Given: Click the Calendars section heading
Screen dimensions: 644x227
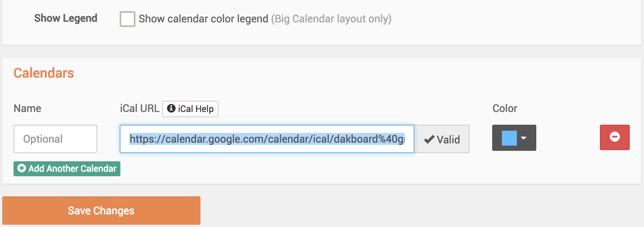Looking at the screenshot, I should tap(44, 73).
